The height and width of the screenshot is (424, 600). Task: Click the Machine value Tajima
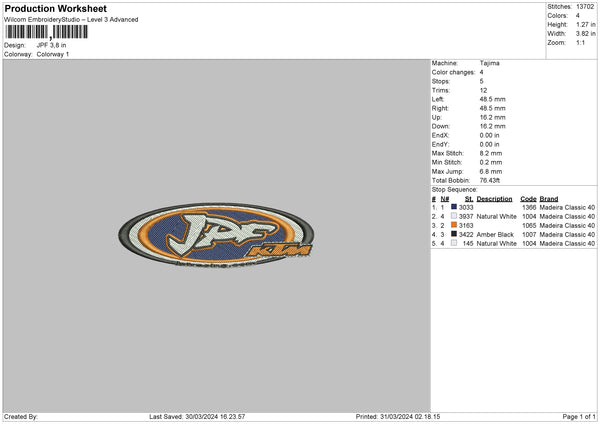pyautogui.click(x=489, y=63)
